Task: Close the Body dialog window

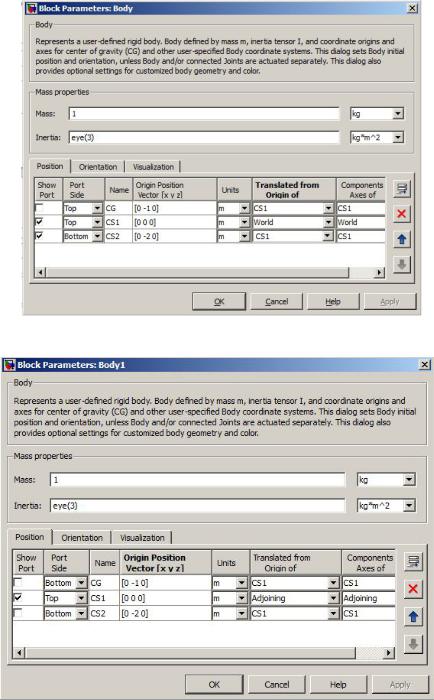Action: [413, 8]
